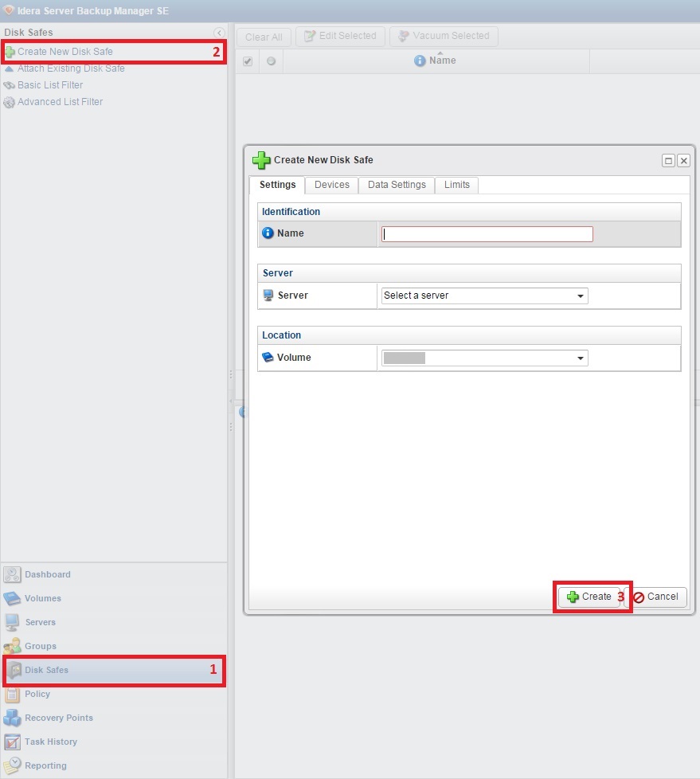
Task: Click the Server computer icon in dialog
Action: coord(268,296)
